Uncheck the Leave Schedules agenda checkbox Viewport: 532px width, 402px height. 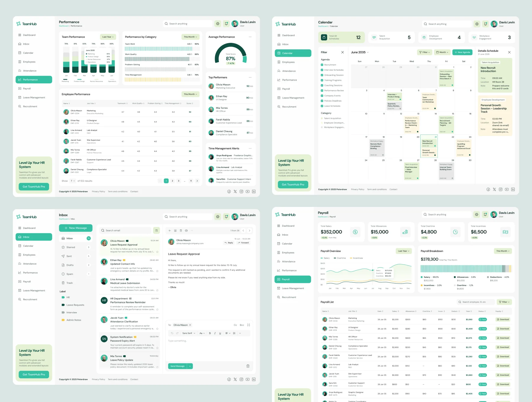pyautogui.click(x=322, y=106)
